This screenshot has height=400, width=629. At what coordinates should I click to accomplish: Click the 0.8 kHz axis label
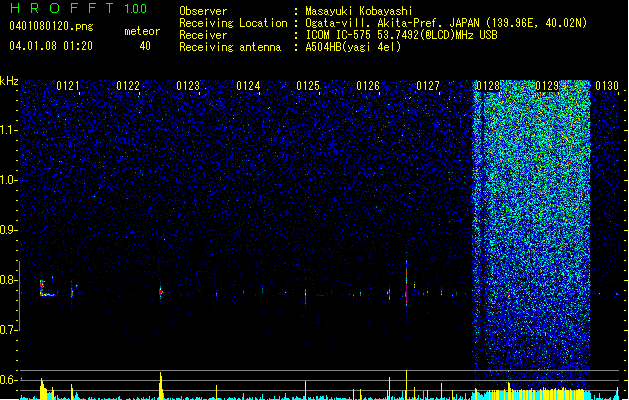click(9, 280)
